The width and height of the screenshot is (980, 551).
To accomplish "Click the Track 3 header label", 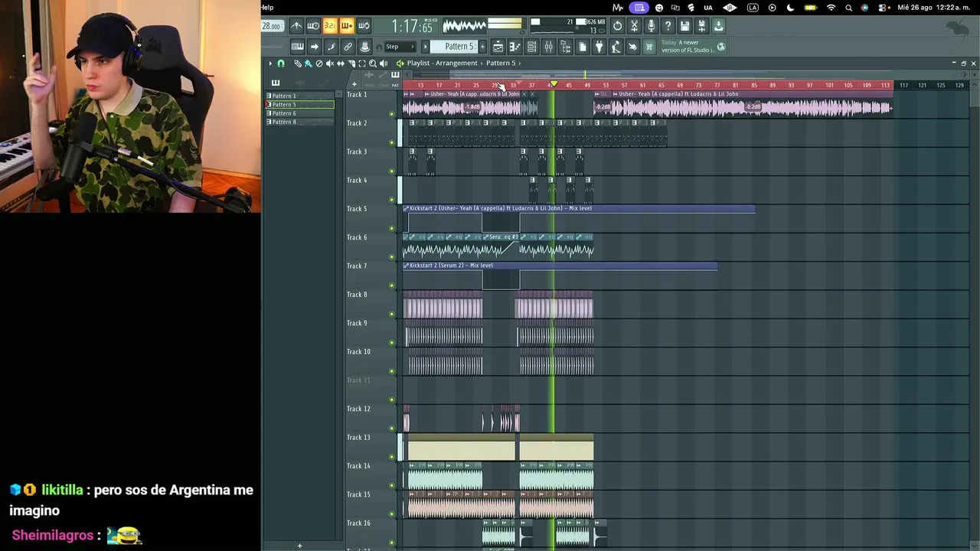I will point(357,152).
